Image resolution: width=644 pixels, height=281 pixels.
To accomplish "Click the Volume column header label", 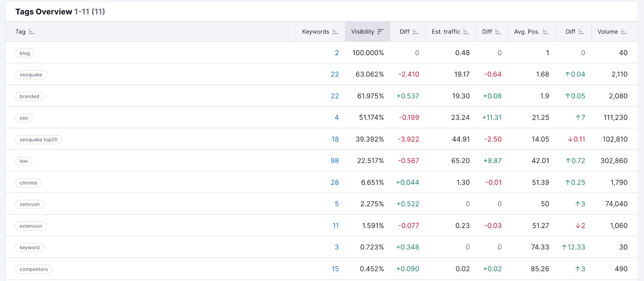I will click(608, 32).
